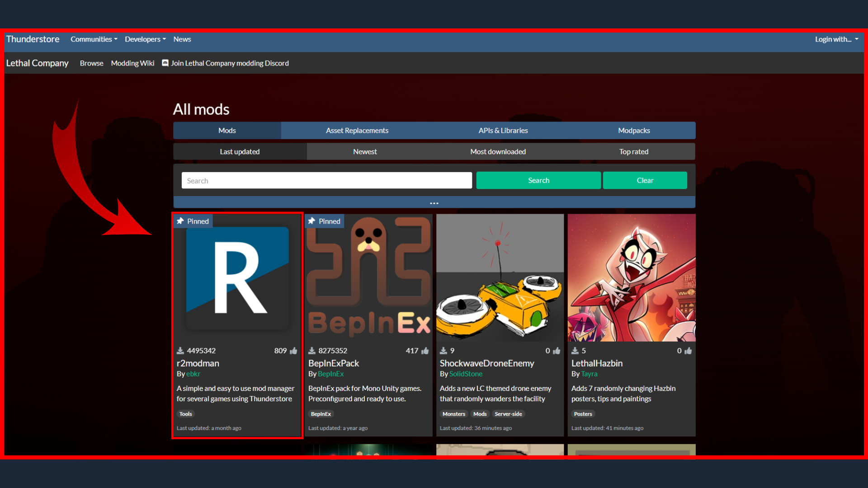
Task: Click the download icon on BepInExPack card
Action: point(312,351)
